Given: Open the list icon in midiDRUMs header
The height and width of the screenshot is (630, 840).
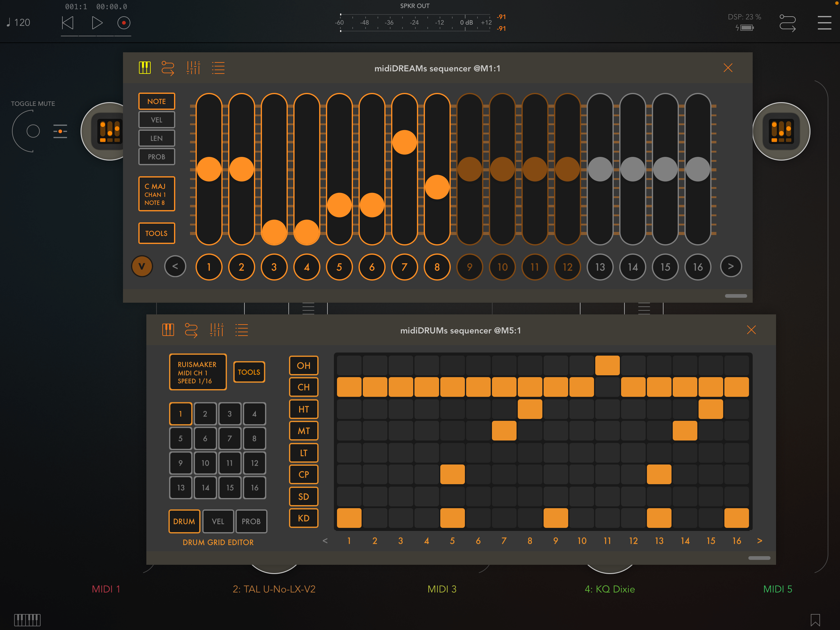Looking at the screenshot, I should tap(242, 330).
